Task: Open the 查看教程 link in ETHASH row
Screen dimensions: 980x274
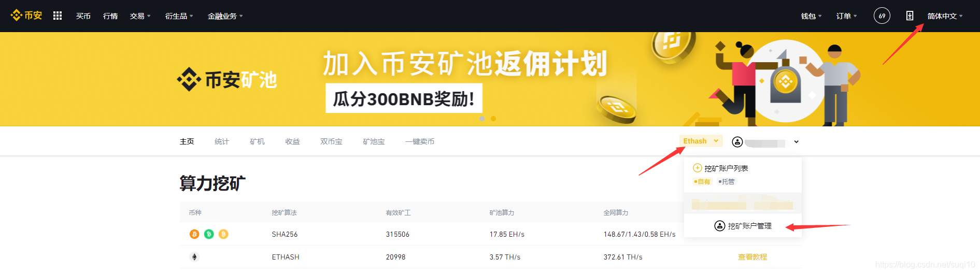Action: [752, 257]
